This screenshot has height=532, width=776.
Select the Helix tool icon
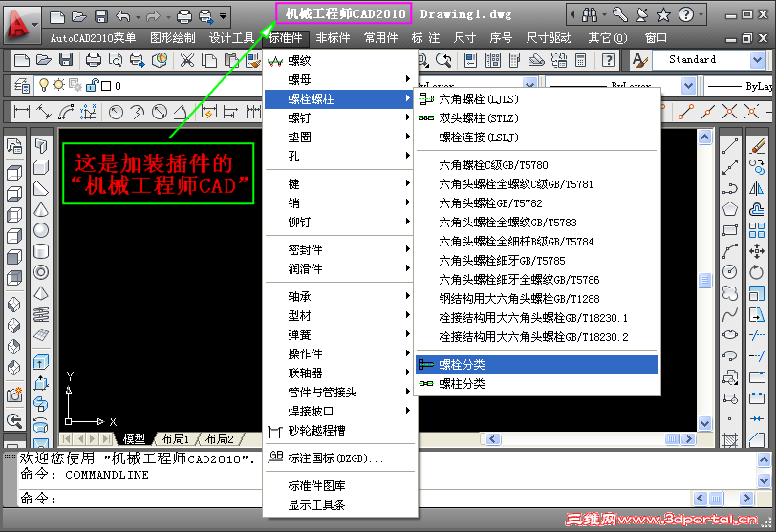41,314
